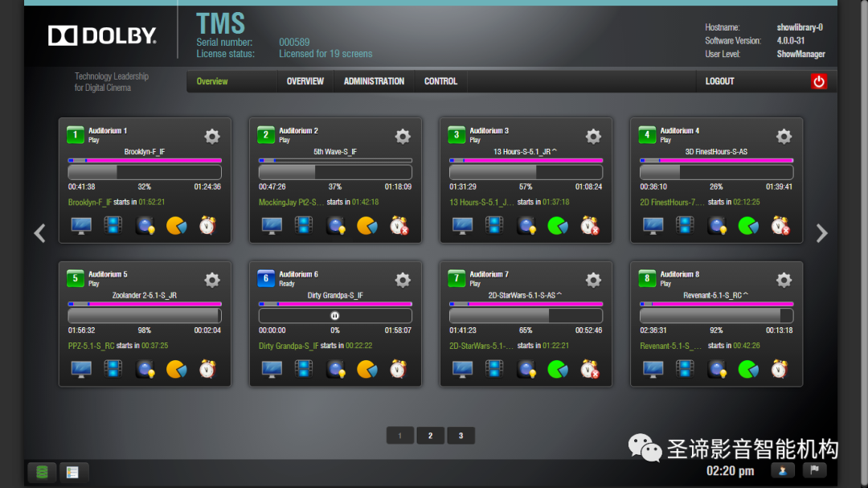This screenshot has height=488, width=868.
Task: Click Auditorium 1 playback progress bar
Action: pyautogui.click(x=145, y=172)
